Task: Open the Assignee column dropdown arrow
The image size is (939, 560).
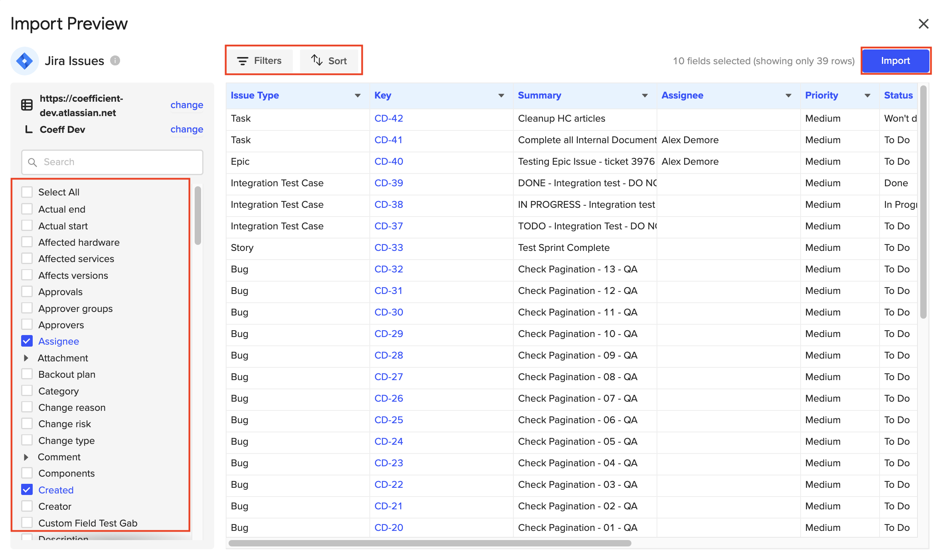Action: [x=789, y=96]
